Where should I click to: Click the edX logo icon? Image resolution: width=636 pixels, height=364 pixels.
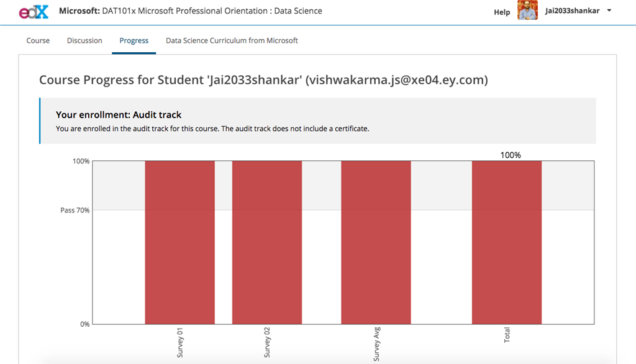tap(34, 12)
